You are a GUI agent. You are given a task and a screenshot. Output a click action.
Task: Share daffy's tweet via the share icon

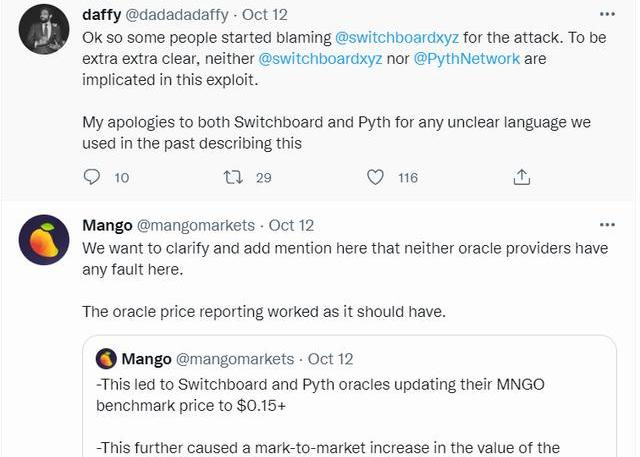tap(521, 177)
